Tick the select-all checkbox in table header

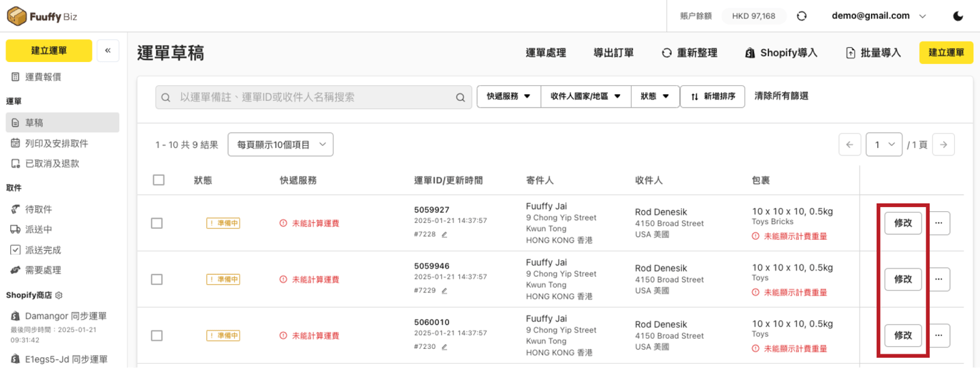click(x=159, y=180)
